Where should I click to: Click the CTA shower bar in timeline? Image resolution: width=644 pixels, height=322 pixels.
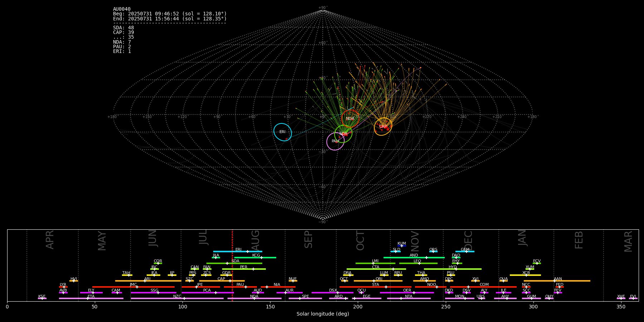376,269
